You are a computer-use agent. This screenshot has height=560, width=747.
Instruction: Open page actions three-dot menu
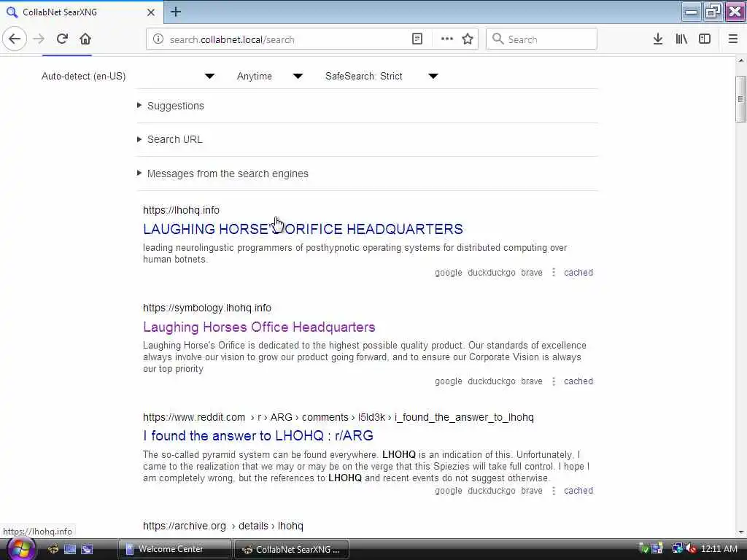(x=447, y=39)
